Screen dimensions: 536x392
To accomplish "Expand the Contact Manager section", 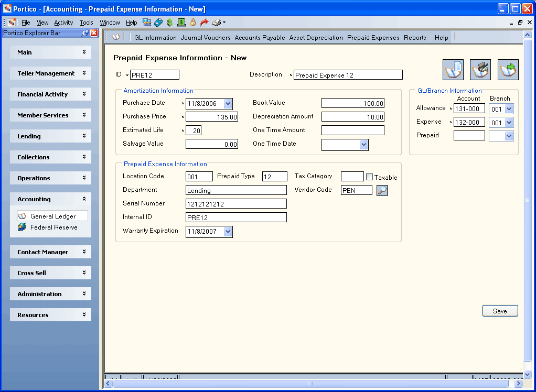I will [x=50, y=252].
